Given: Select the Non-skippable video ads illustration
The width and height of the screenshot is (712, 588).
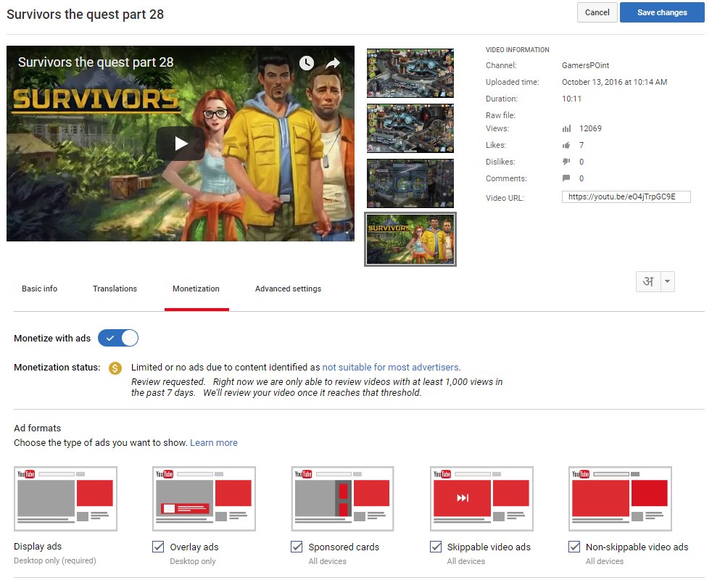Looking at the screenshot, I should 620,499.
